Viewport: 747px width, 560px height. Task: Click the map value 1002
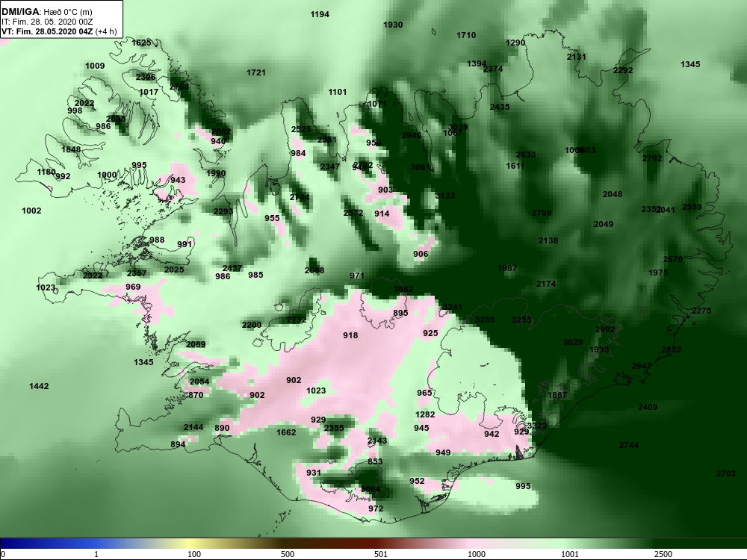pyautogui.click(x=31, y=211)
